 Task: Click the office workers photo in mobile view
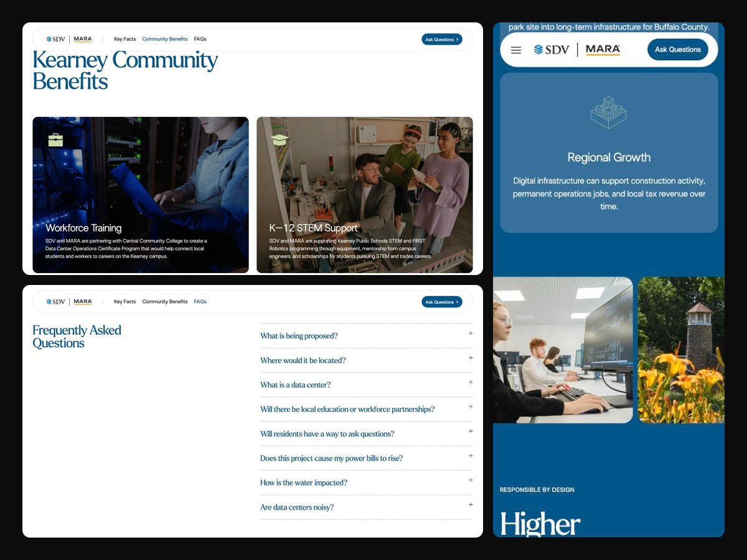[563, 350]
